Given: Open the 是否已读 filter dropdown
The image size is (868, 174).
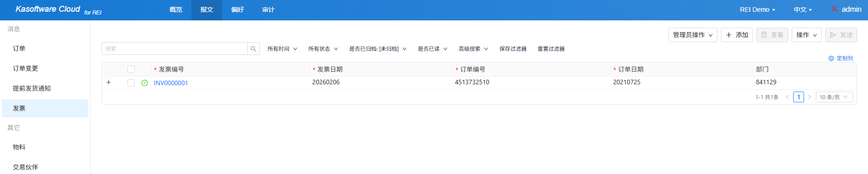Looking at the screenshot, I should point(433,48).
